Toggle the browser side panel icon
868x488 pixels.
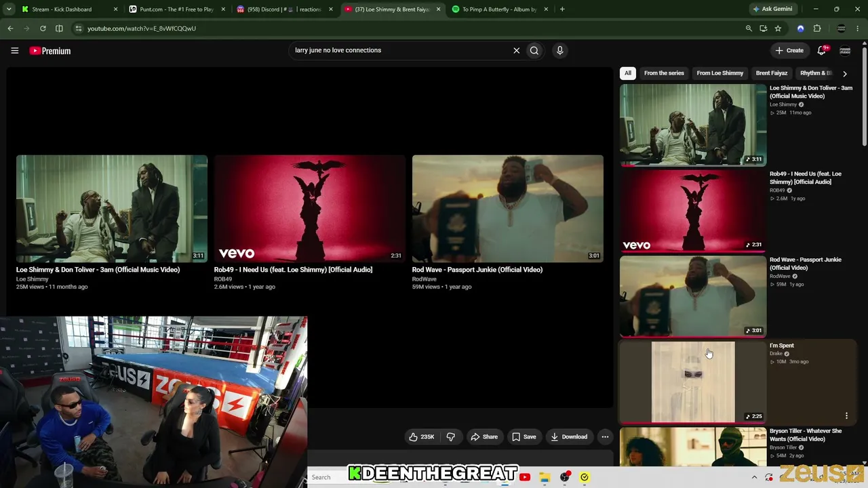pyautogui.click(x=59, y=28)
